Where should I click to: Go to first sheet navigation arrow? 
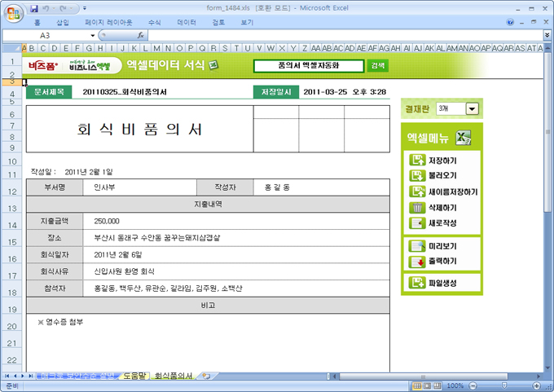pos(7,376)
